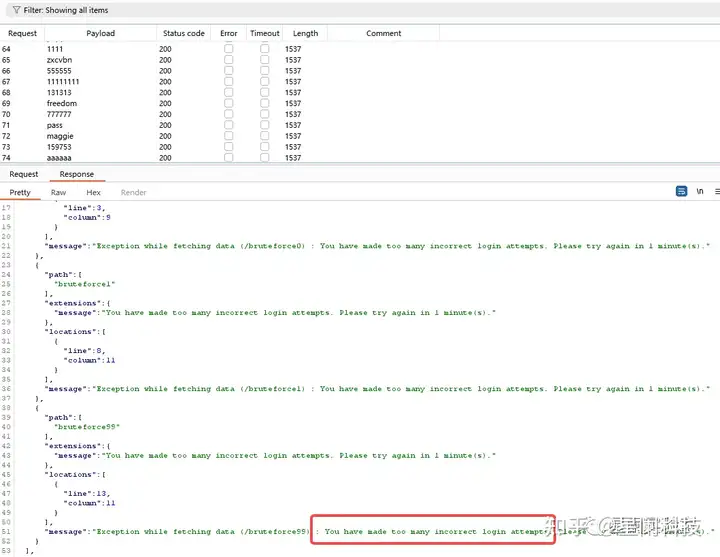The height and width of the screenshot is (557, 720).
Task: Tick Timeout checkbox for payload pass
Action: 264,125
